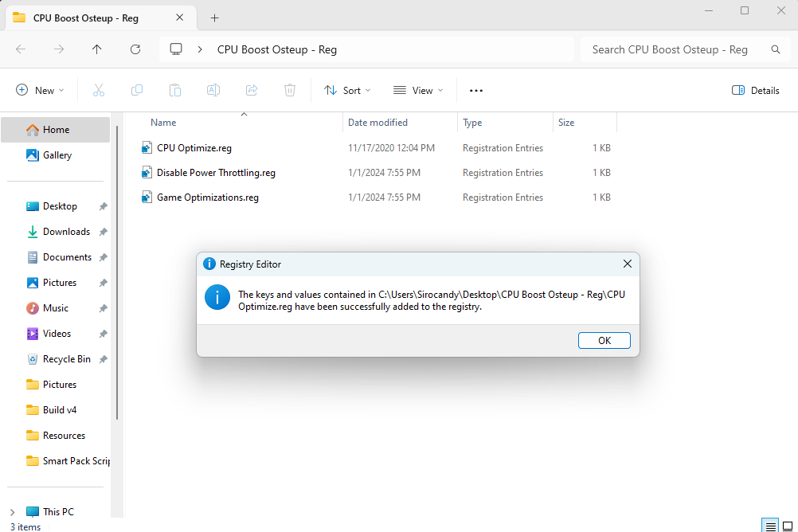Go up one folder with Up arrow
The width and height of the screenshot is (798, 532).
[x=97, y=49]
